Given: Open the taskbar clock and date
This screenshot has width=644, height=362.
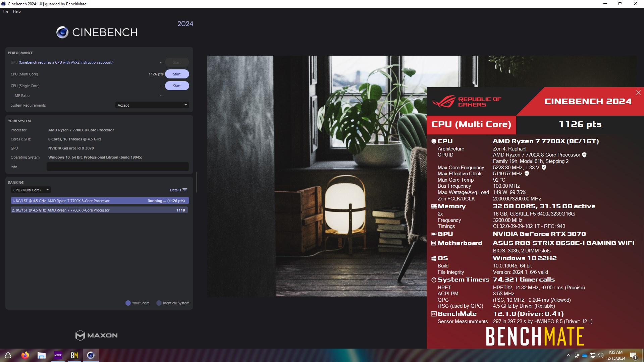Looking at the screenshot, I should (615, 355).
